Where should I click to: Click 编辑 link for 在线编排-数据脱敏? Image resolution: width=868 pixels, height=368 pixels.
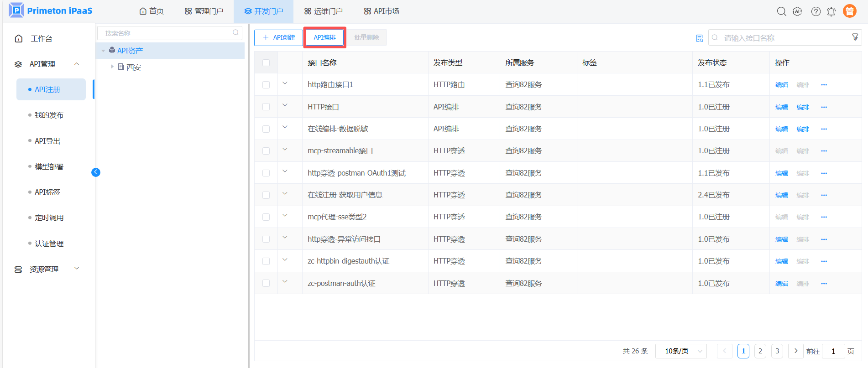781,130
